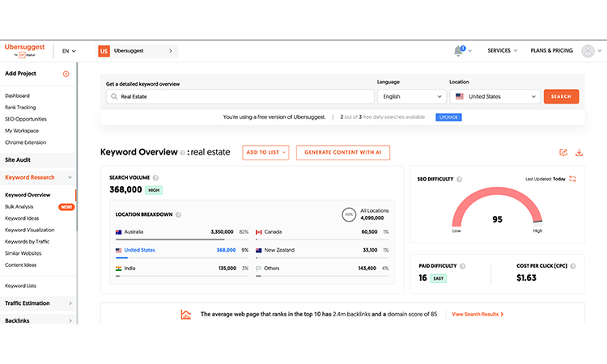Click the Ubersuggest logo
Image resolution: width=607 pixels, height=364 pixels.
click(x=25, y=50)
